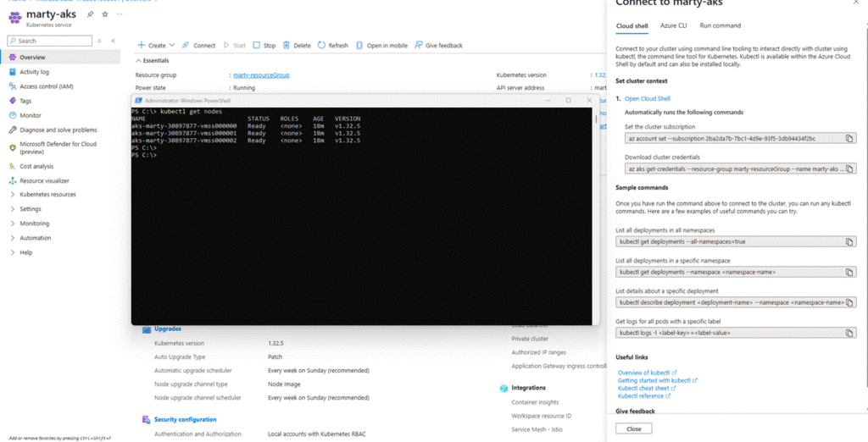The height and width of the screenshot is (442, 868).
Task: Click the Refresh toolbar icon
Action: 332,46
